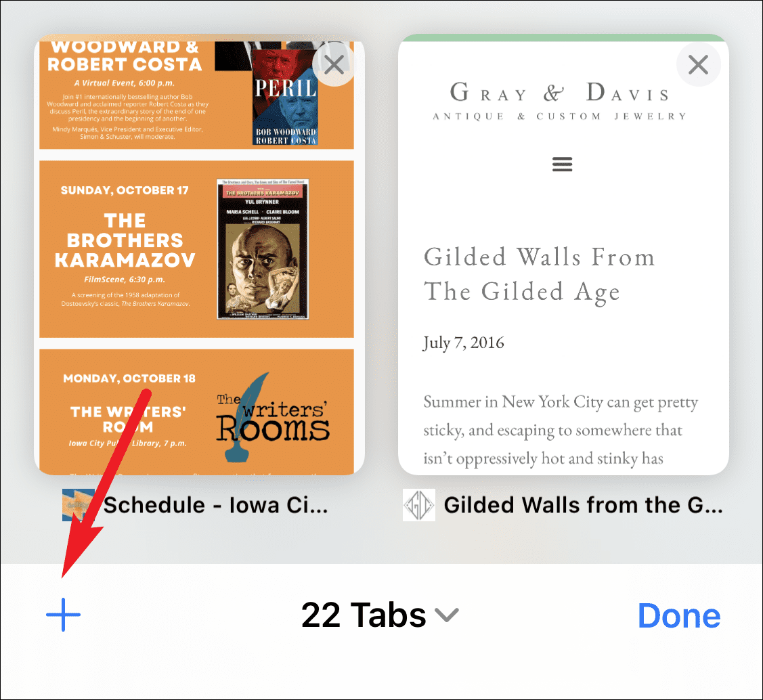The width and height of the screenshot is (763, 700).
Task: Click the hamburger menu icon on Gray & Davis page
Action: (x=562, y=164)
